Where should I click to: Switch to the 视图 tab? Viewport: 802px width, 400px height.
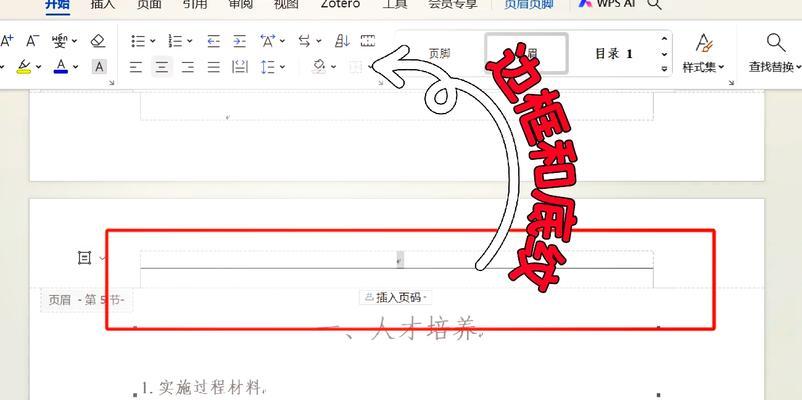tap(286, 4)
